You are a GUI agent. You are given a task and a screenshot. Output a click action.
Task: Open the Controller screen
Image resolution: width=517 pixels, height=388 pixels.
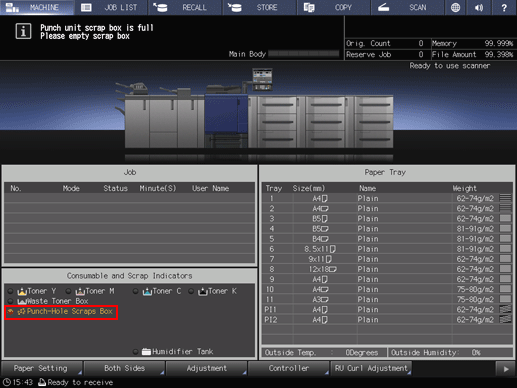(289, 368)
